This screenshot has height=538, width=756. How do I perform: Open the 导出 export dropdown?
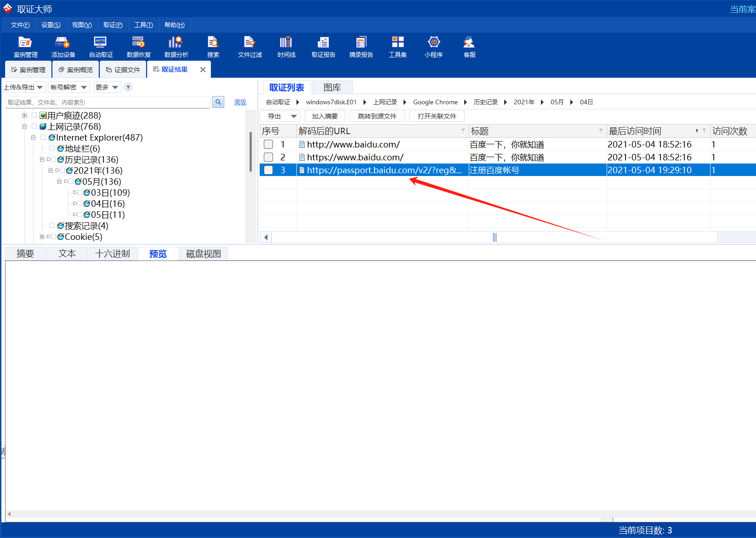(x=280, y=116)
